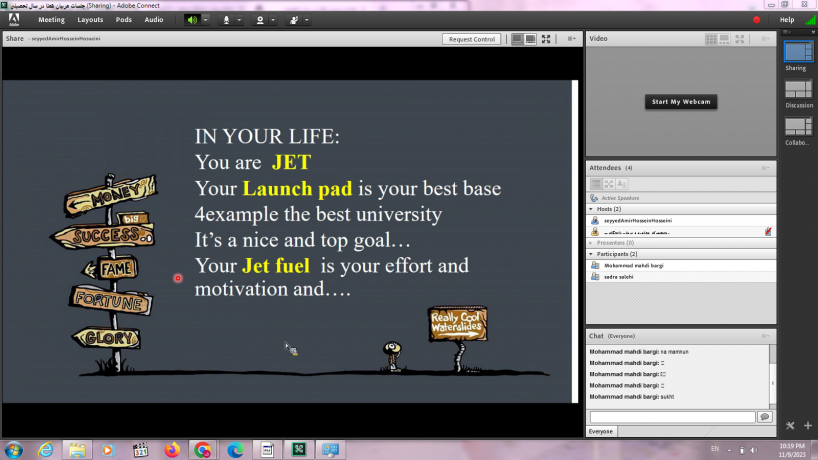Open Windows Media Player from taskbar

coord(108,450)
